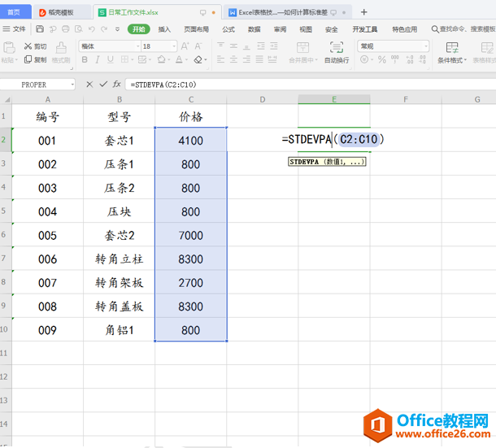
Task: Open fill color picker bucket icon
Action: (161, 59)
